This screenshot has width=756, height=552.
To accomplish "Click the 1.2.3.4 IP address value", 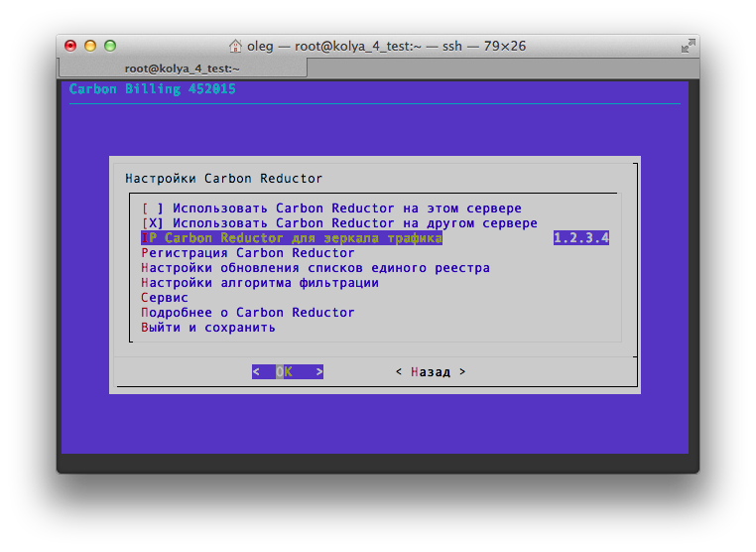I will click(581, 238).
